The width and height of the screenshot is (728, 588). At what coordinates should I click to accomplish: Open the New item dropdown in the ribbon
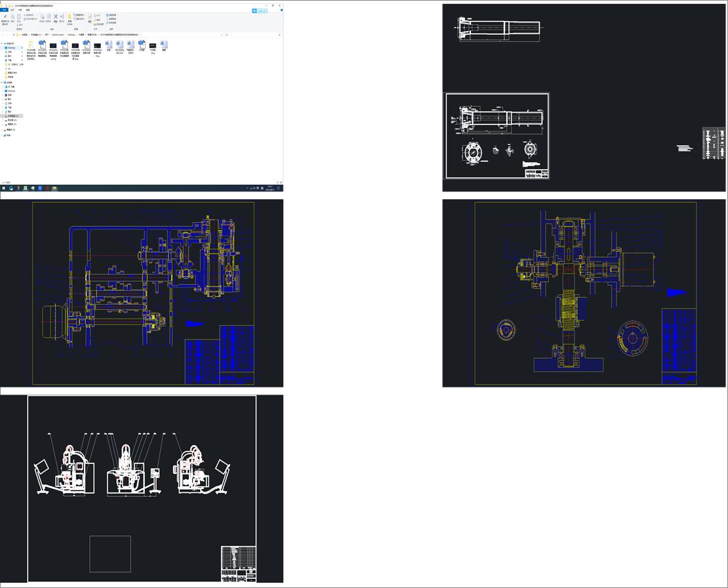point(79,15)
